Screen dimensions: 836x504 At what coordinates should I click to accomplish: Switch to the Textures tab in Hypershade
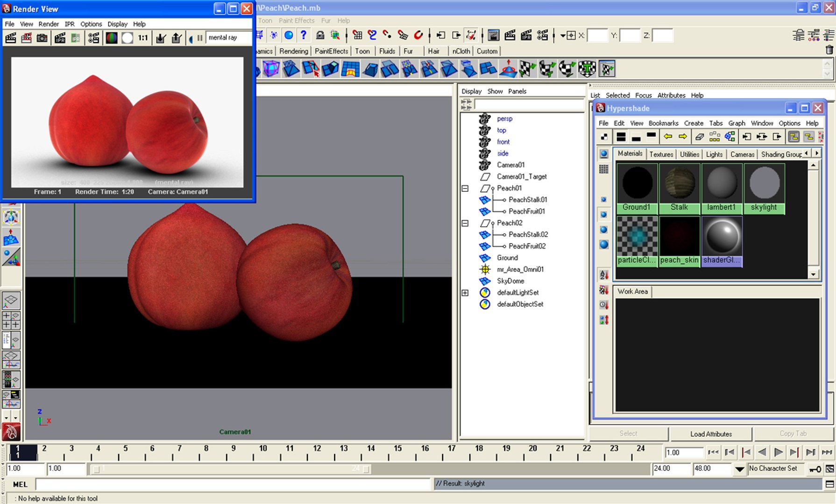661,154
